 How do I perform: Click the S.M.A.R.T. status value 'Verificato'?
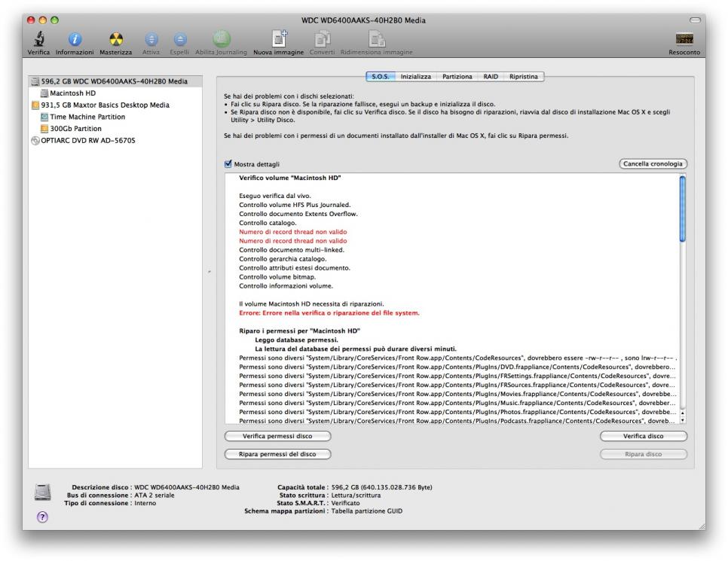[345, 503]
